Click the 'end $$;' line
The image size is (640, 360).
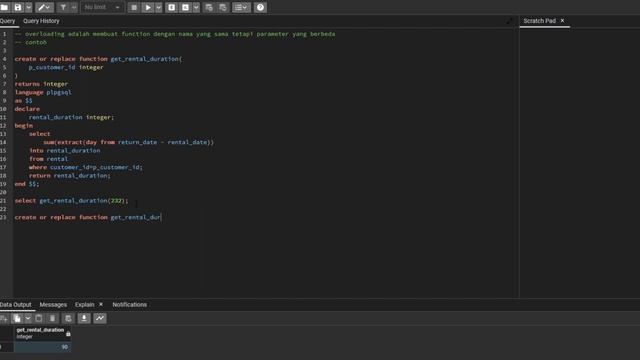(x=27, y=184)
